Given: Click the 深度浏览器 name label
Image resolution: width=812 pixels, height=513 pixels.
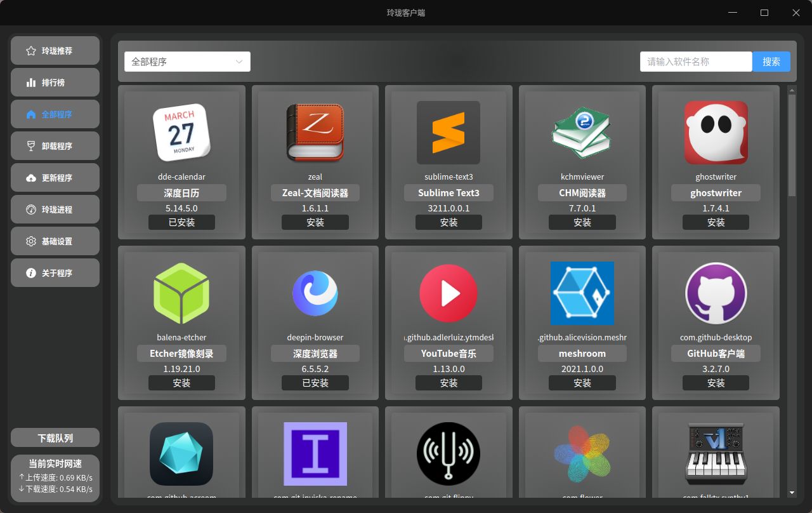Looking at the screenshot, I should coord(315,354).
